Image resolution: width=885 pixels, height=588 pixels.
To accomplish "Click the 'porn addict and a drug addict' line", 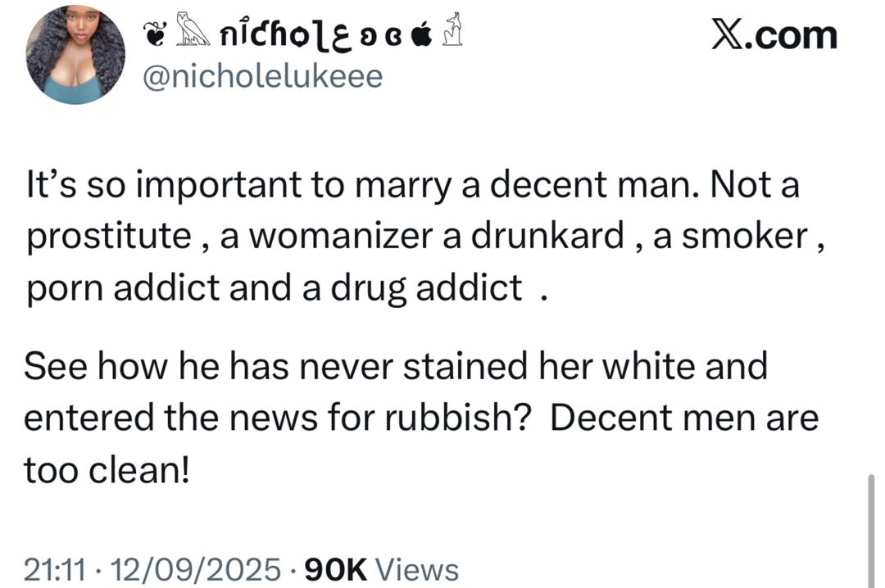I will 274,287.
